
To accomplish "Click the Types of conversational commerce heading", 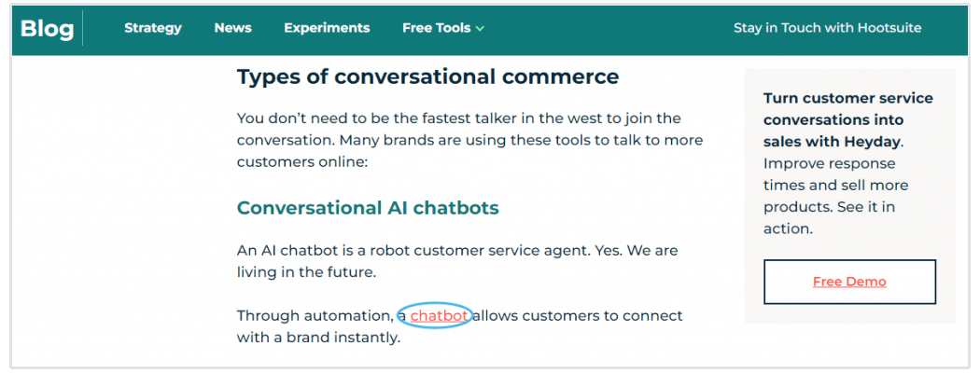I will coord(427,76).
